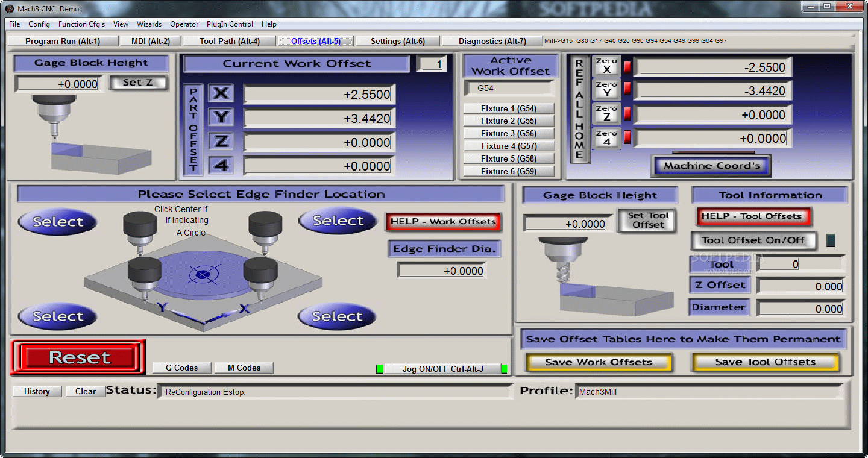868x458 pixels.
Task: Click the edge finder circle center target
Action: [x=203, y=275]
